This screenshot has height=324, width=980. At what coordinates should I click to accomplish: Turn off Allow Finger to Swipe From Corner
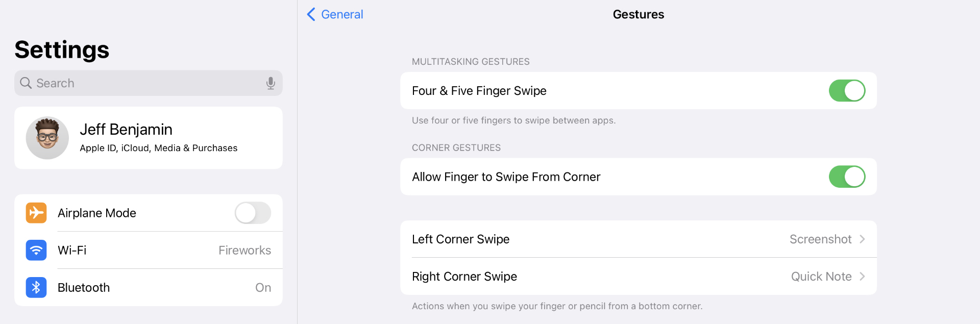pyautogui.click(x=847, y=177)
